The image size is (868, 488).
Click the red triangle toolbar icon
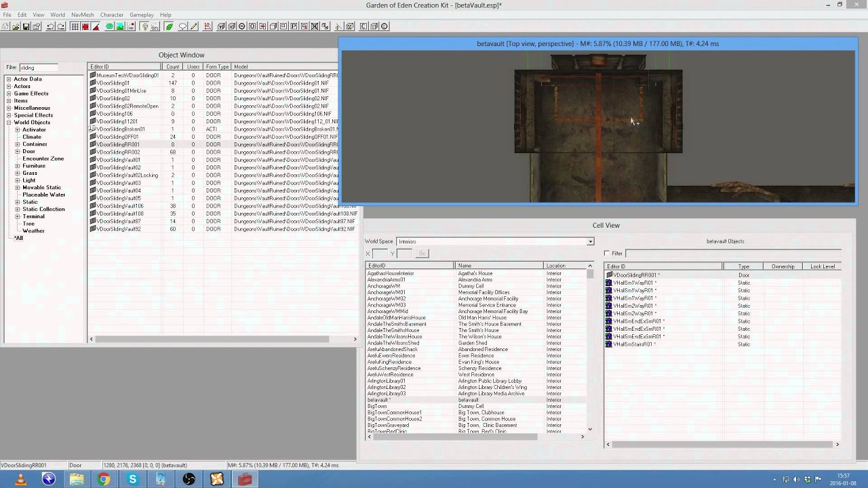[x=96, y=26]
